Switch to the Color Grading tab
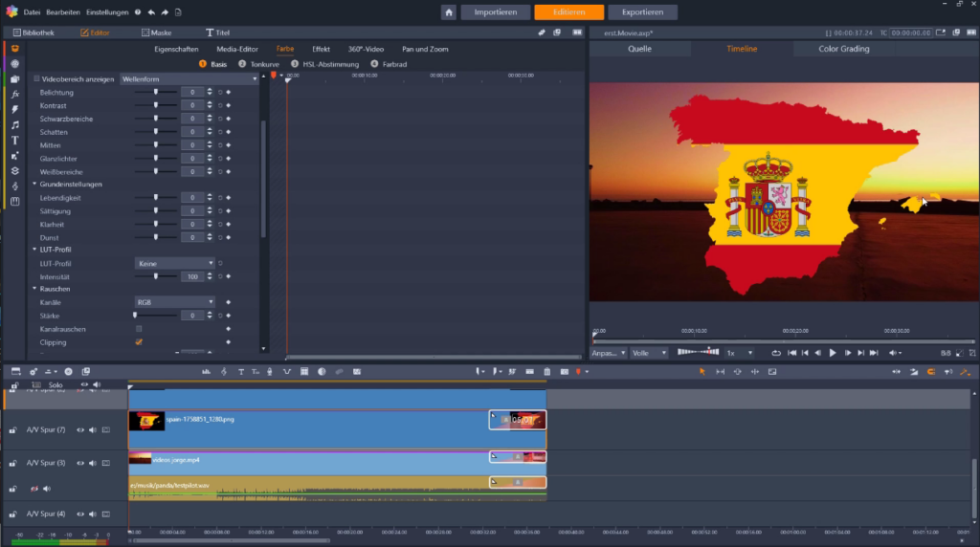 844,49
